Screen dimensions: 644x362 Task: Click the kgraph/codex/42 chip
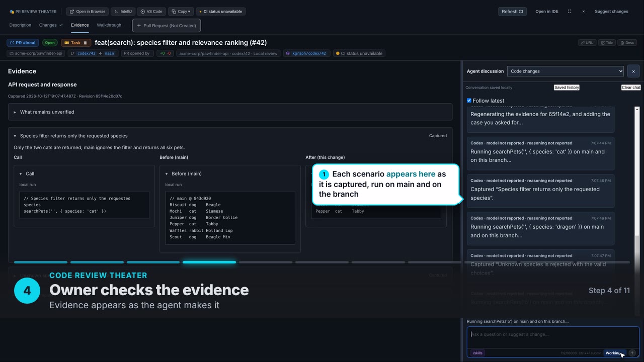click(306, 53)
